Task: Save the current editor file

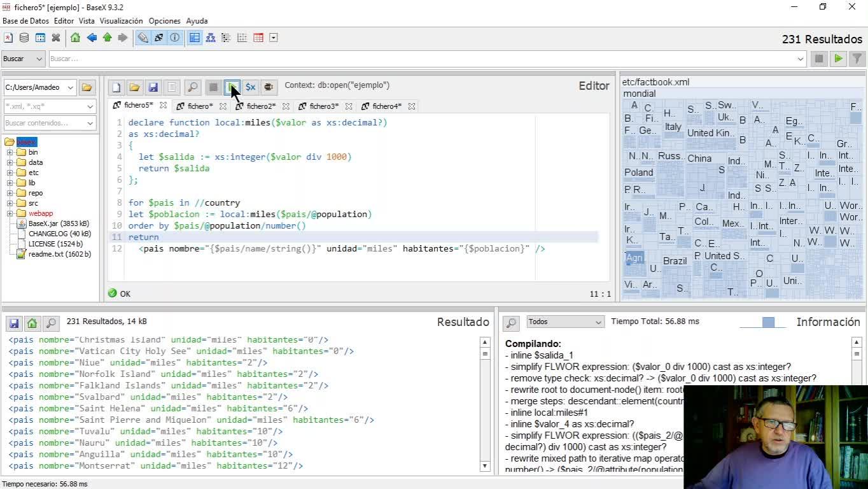Action: click(x=153, y=87)
